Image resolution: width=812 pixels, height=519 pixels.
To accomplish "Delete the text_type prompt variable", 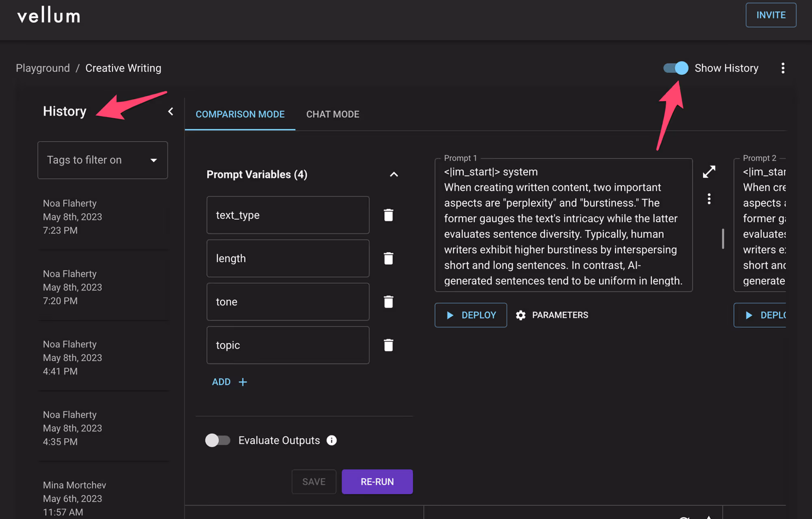I will click(x=389, y=215).
